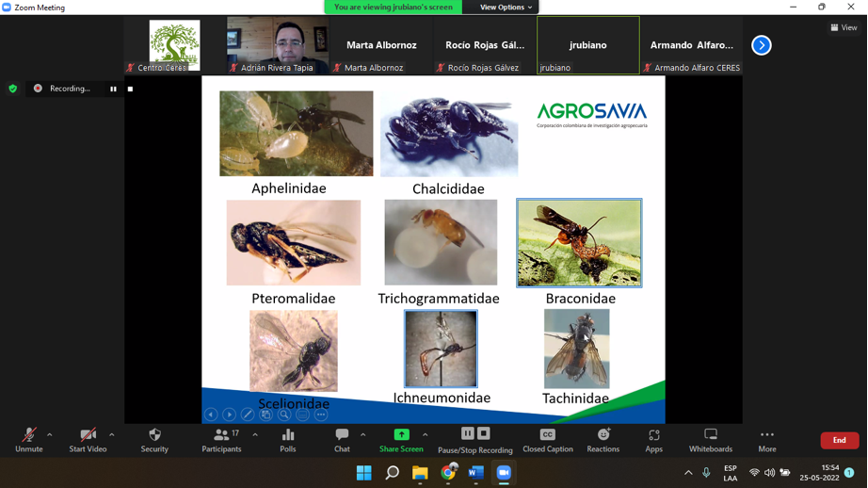Image resolution: width=868 pixels, height=488 pixels.
Task: Click the Recording... status label
Action: pyautogui.click(x=70, y=89)
